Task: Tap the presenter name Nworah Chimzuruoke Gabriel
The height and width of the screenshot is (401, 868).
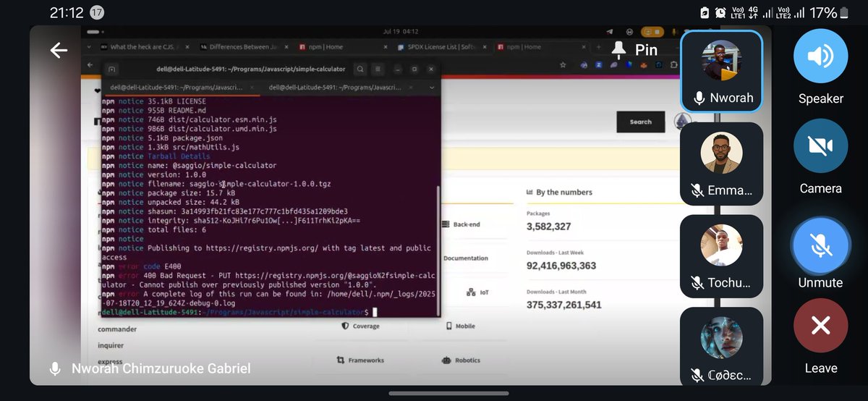Action: point(161,368)
